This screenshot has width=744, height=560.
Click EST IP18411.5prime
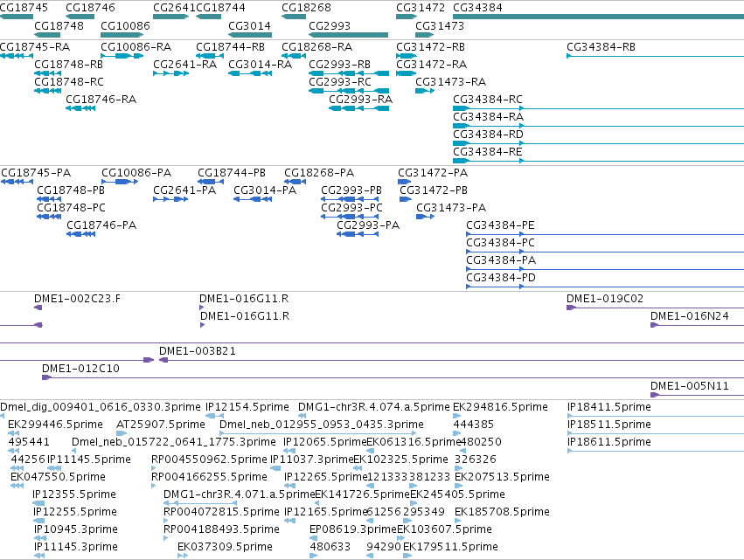(x=609, y=407)
